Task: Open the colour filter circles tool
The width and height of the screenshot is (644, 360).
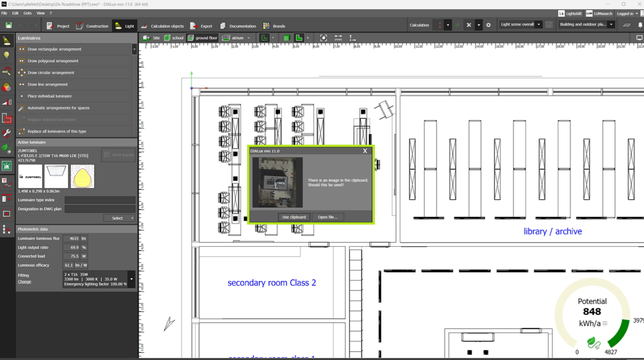Action: pos(7,87)
